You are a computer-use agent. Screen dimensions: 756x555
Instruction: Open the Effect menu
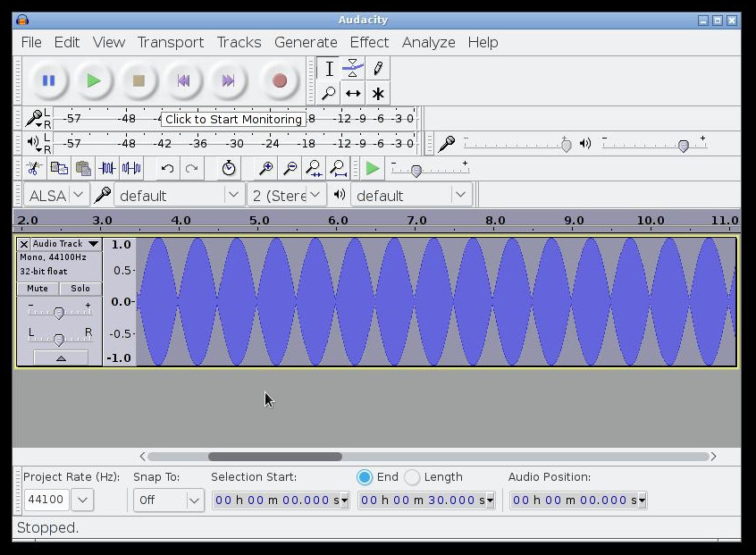click(369, 42)
